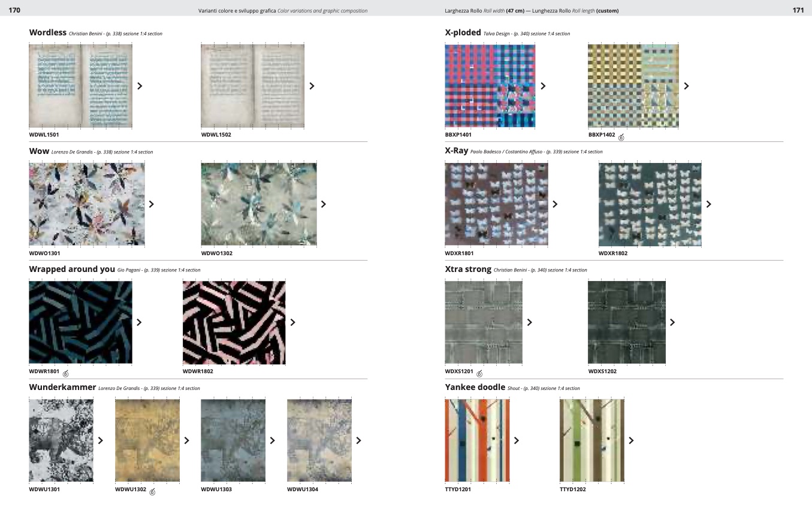The image size is (812, 526).
Task: Click the chevron beside WDWO1302 pattern
Action: 324,204
